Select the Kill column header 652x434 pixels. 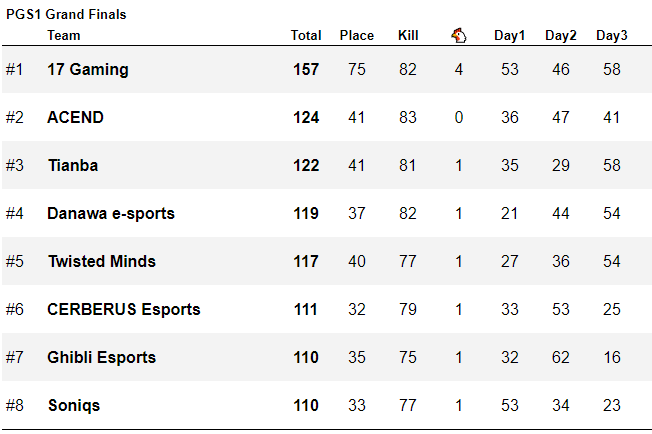click(408, 36)
